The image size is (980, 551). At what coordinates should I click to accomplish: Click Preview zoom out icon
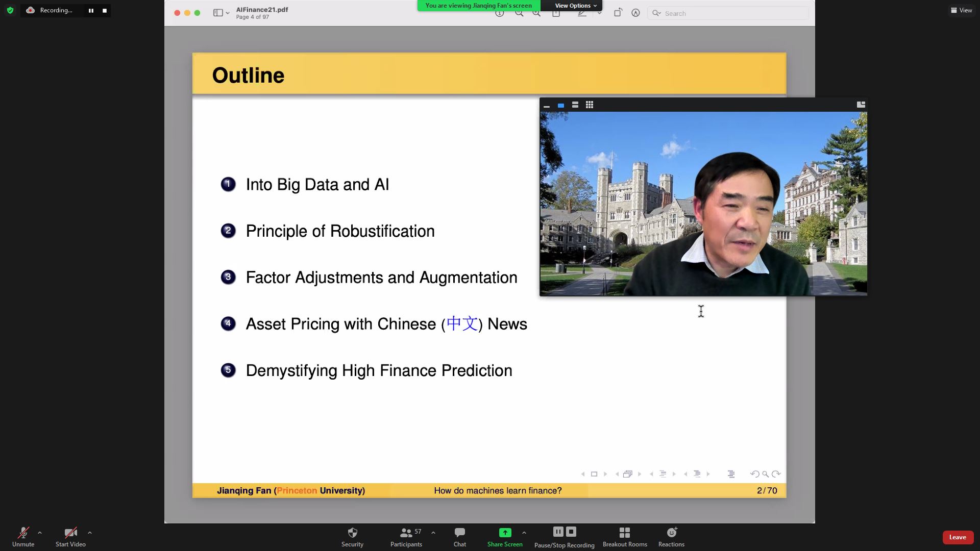519,13
